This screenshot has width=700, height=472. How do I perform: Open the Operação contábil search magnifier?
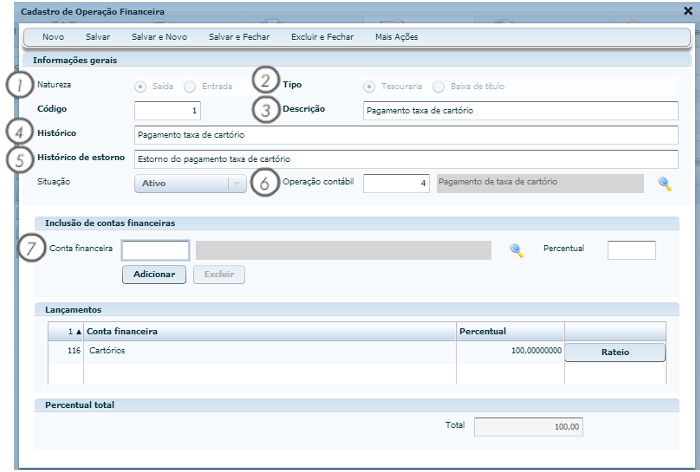(x=664, y=184)
